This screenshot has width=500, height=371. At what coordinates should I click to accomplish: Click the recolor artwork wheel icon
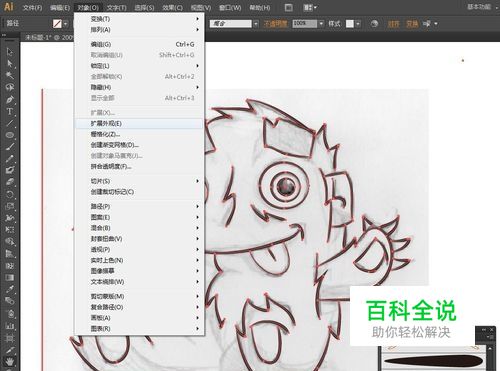coord(374,24)
